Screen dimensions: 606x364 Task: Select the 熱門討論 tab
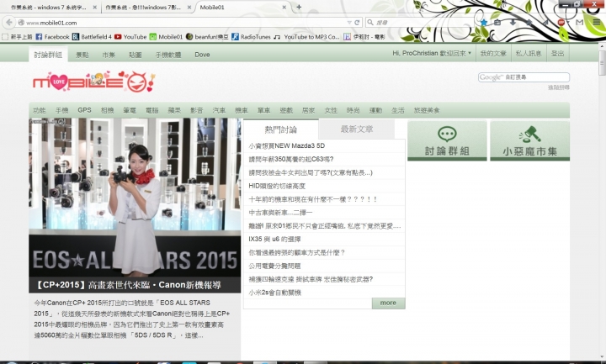pyautogui.click(x=281, y=129)
